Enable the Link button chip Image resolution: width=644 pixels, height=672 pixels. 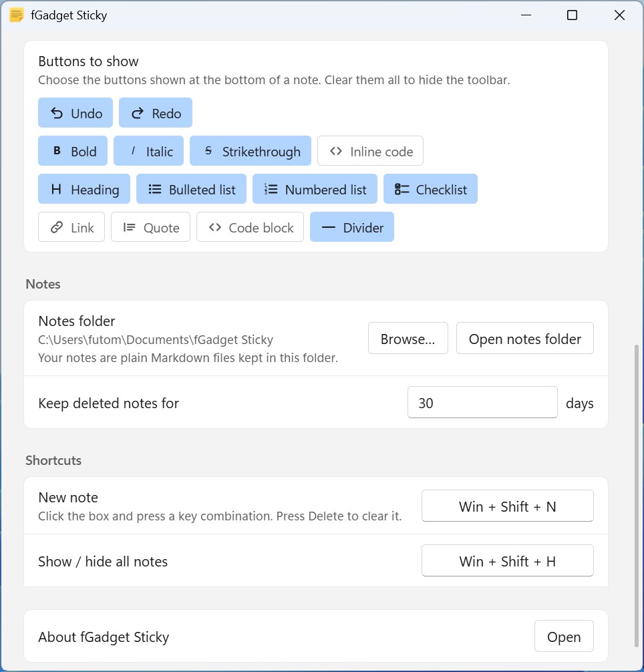[71, 227]
